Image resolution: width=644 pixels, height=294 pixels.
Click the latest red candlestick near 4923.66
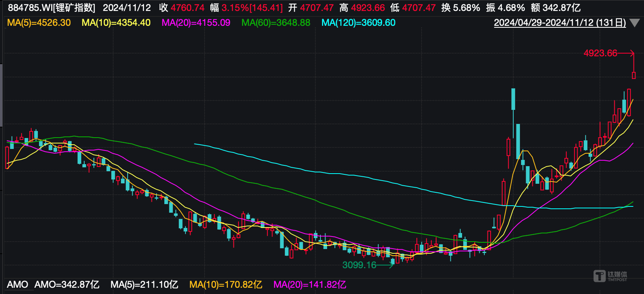[x=634, y=75]
